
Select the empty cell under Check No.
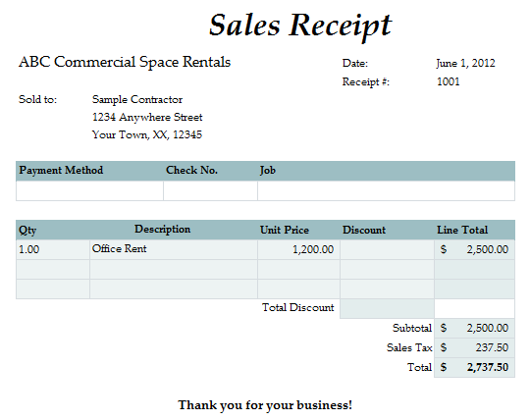coord(210,191)
